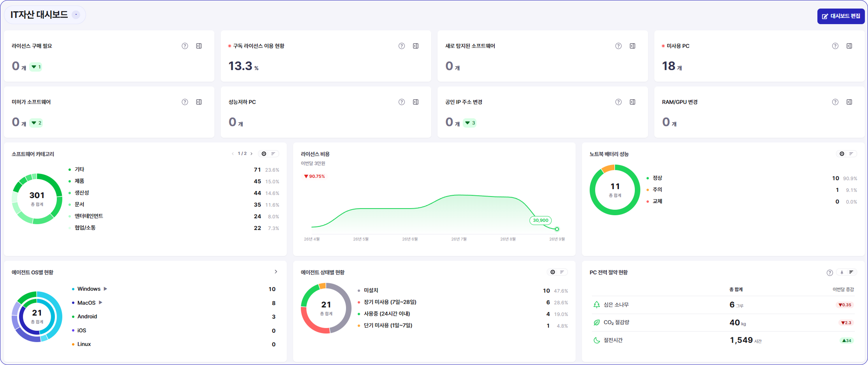Open help for 라이선스 구매 필요 card
The image size is (868, 365).
pos(185,46)
